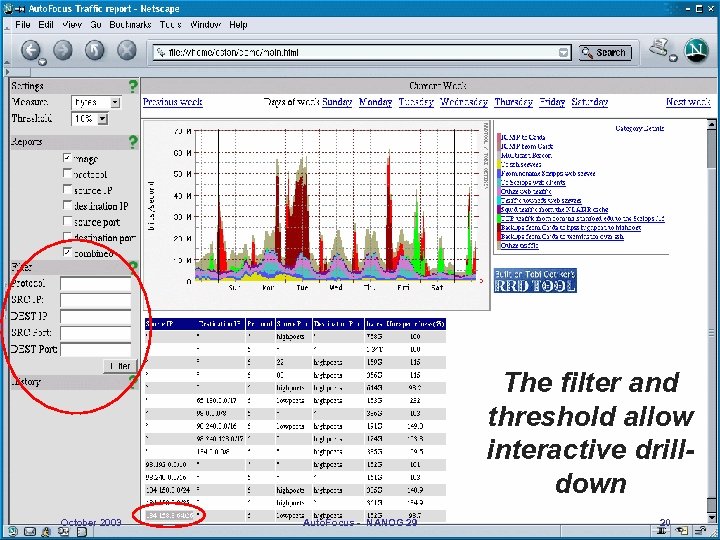Open the View menu
Viewport: 720px width, 540px height.
point(72,25)
